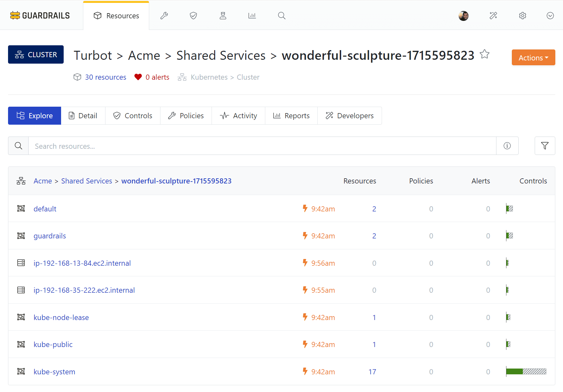Open the Actions dropdown

coord(533,58)
